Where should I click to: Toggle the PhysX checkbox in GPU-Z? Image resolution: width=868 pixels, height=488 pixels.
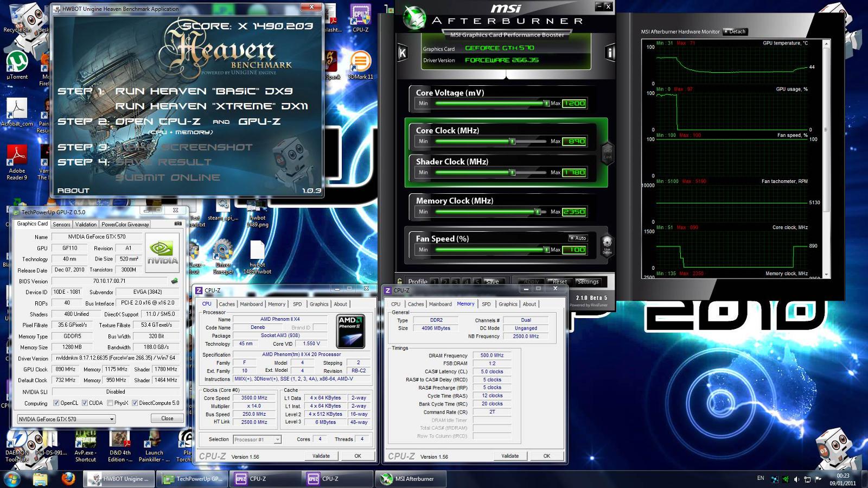[x=110, y=403]
